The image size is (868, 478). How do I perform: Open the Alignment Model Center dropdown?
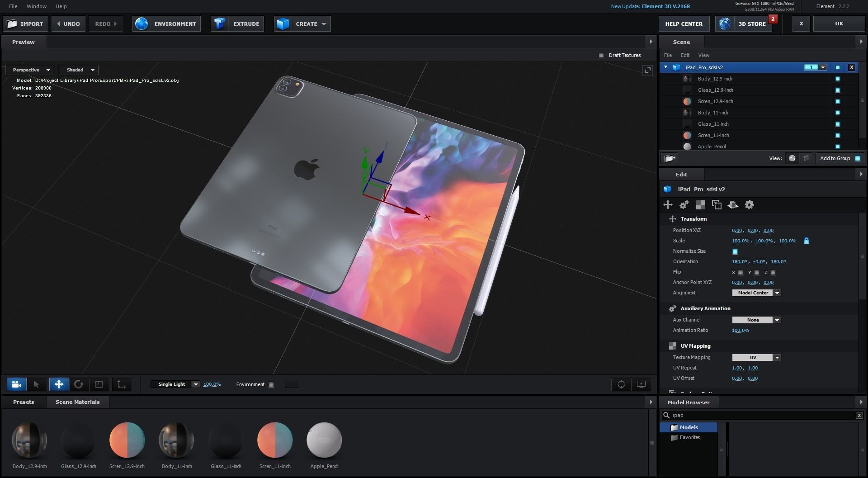click(756, 293)
